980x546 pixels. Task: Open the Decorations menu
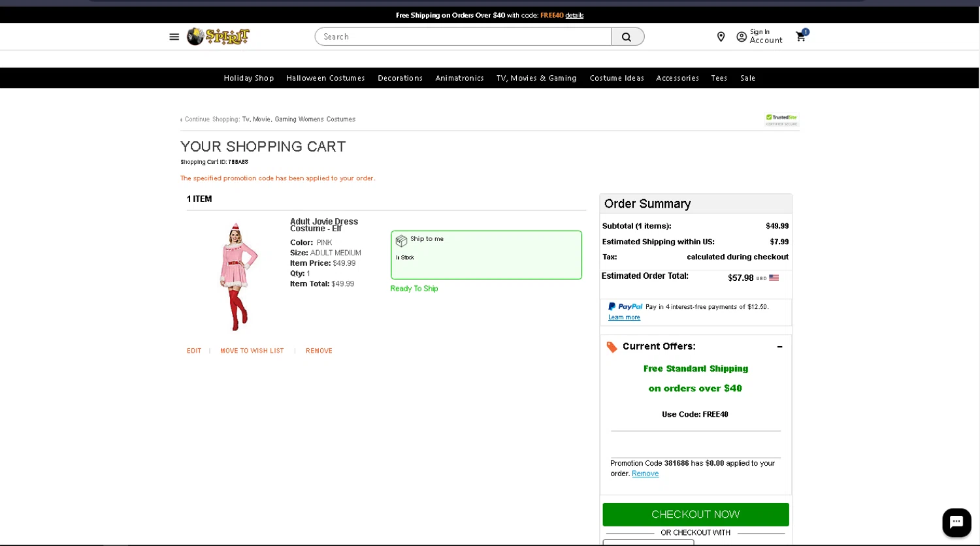click(x=400, y=78)
